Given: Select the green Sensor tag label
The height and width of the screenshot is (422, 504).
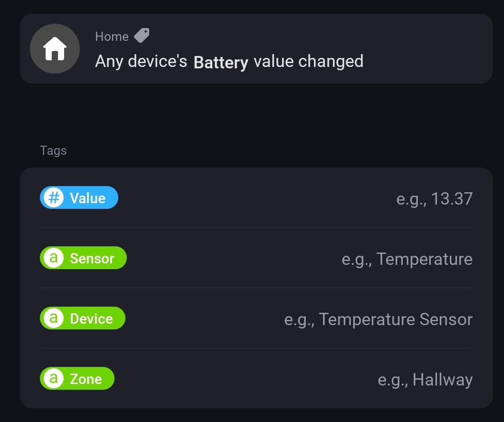Looking at the screenshot, I should click(92, 258).
